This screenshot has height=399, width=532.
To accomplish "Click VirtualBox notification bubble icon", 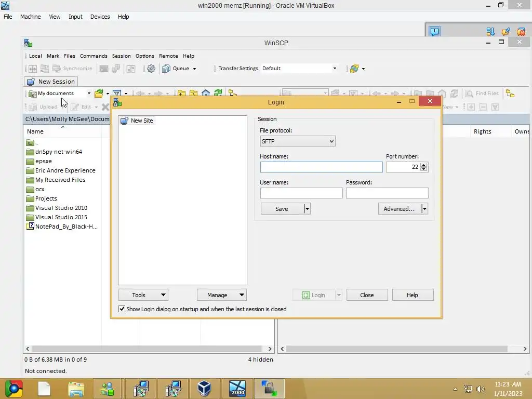I will pos(434,32).
